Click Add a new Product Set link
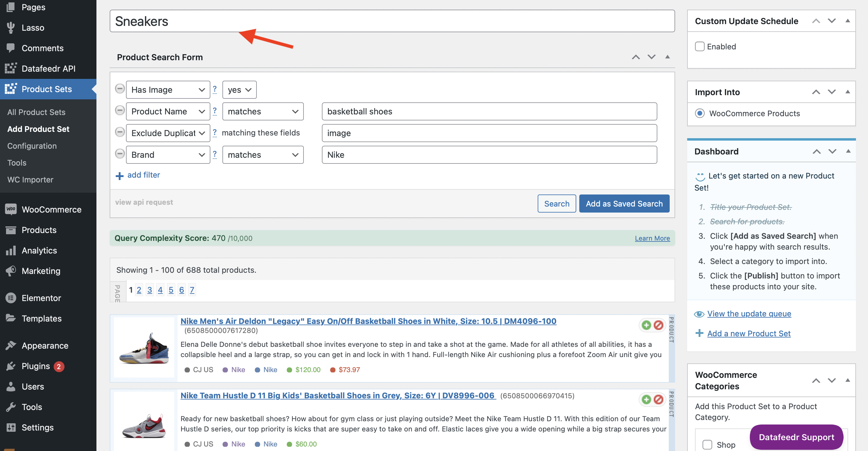Image resolution: width=868 pixels, height=451 pixels. pyautogui.click(x=748, y=333)
